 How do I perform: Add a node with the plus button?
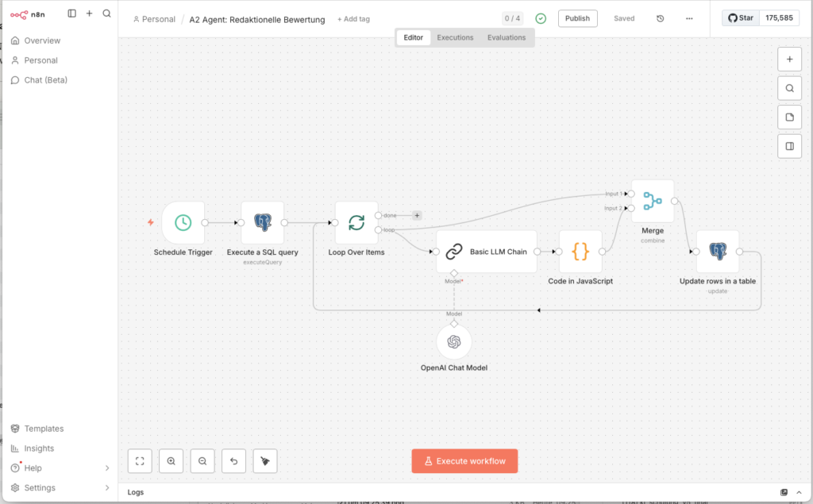789,59
